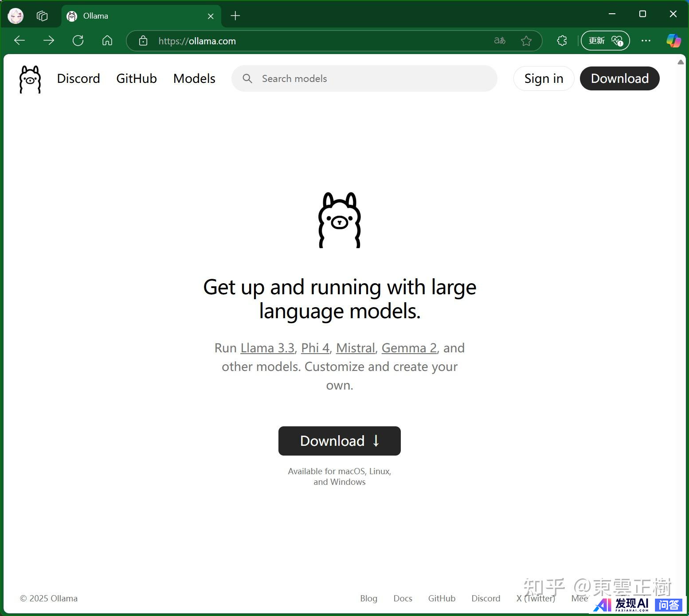Open the GitHub link in header
Screen dimensions: 689x616
[x=137, y=78]
